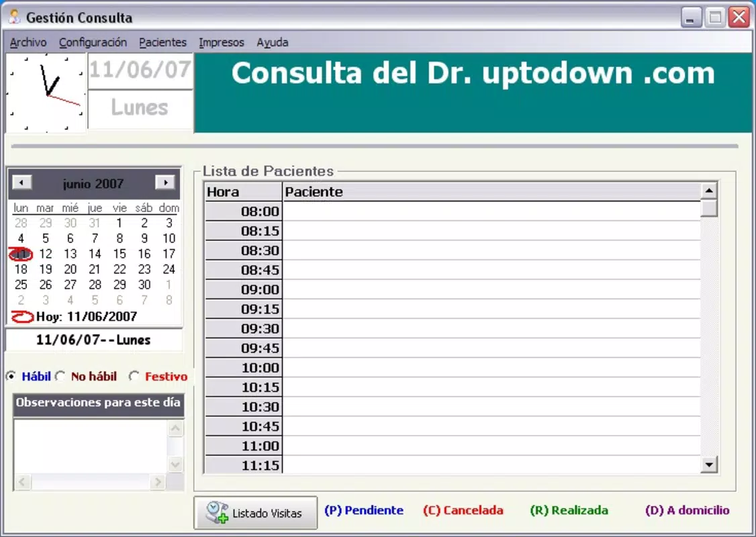Click the 09:45 time slot row
The image size is (756, 537).
pyautogui.click(x=453, y=348)
